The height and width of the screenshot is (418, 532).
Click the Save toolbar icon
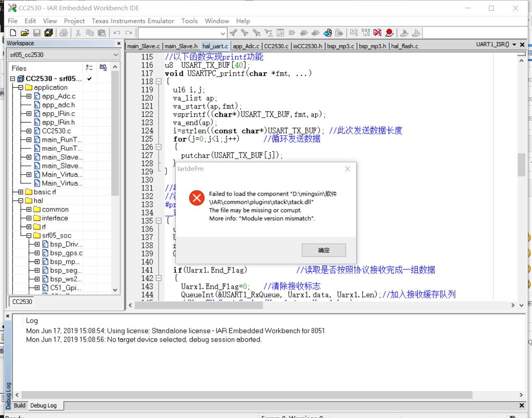[37, 33]
